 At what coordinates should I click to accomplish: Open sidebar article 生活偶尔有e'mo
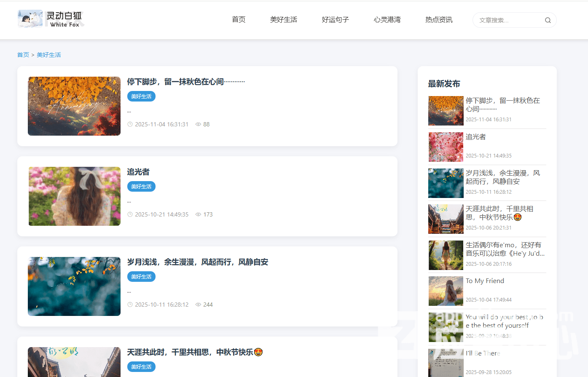[505, 249]
